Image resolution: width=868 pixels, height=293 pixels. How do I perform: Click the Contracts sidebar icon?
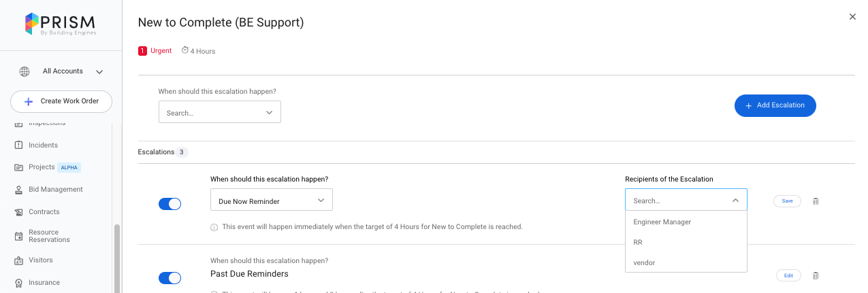(19, 212)
